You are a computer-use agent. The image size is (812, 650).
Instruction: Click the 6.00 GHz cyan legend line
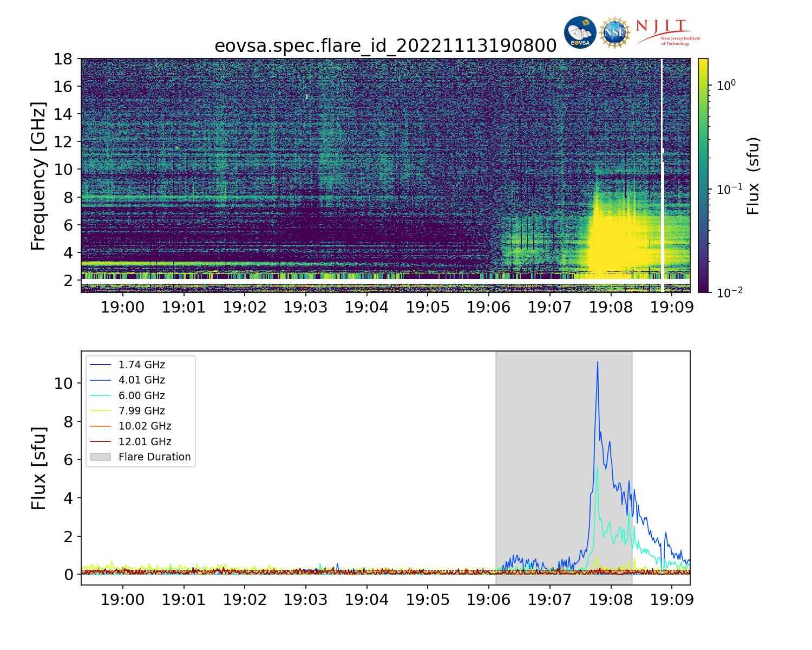tap(100, 396)
